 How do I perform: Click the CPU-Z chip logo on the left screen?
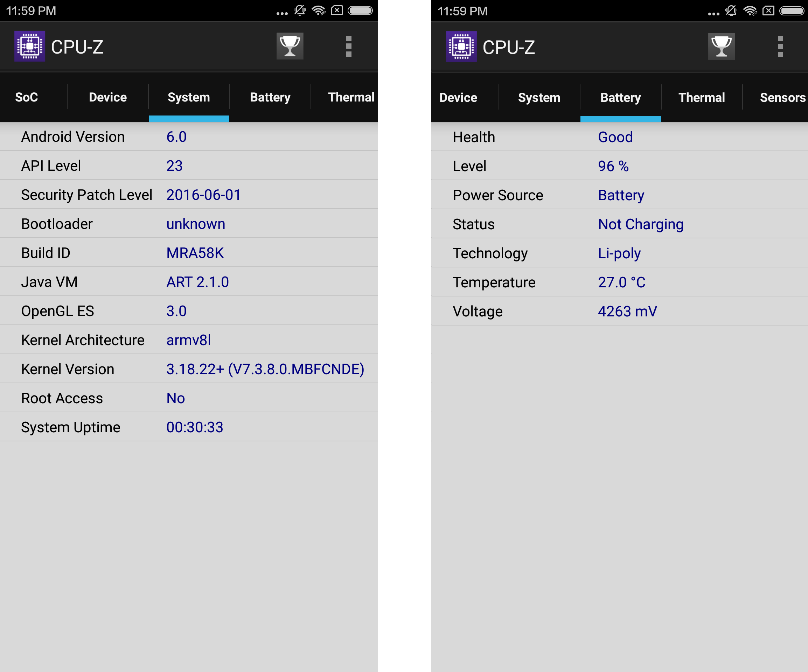pyautogui.click(x=30, y=46)
